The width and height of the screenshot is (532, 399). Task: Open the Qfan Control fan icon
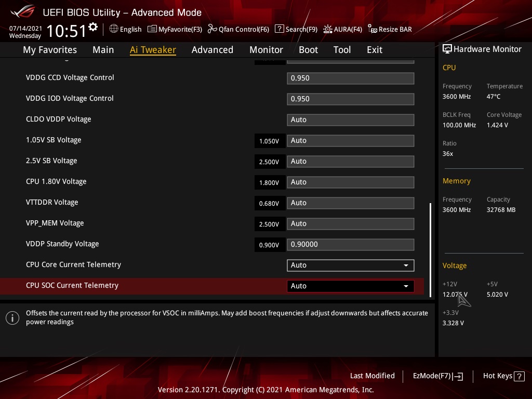click(x=212, y=29)
